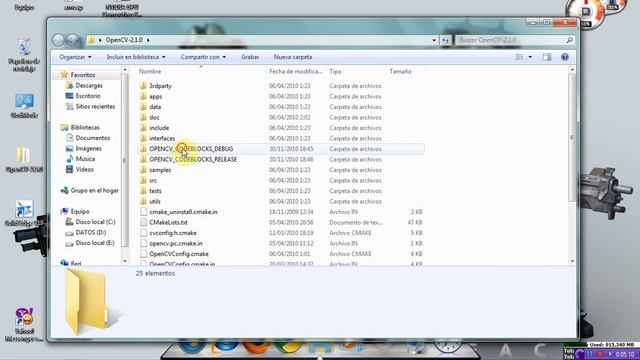Image resolution: width=640 pixels, height=360 pixels.
Task: Select the interfaces folder icon
Action: click(143, 138)
